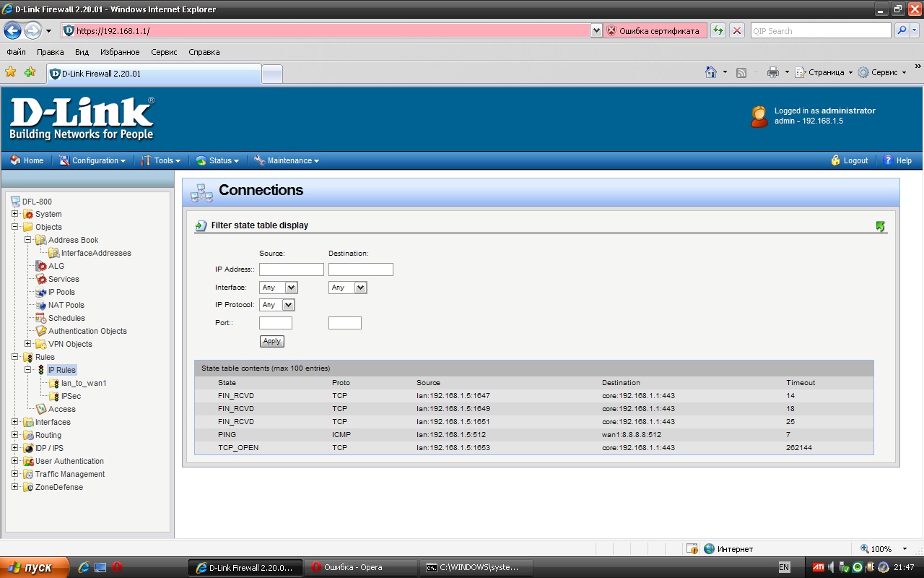This screenshot has height=578, width=924.
Task: Click the Opera icon in quick launch
Action: [x=117, y=567]
